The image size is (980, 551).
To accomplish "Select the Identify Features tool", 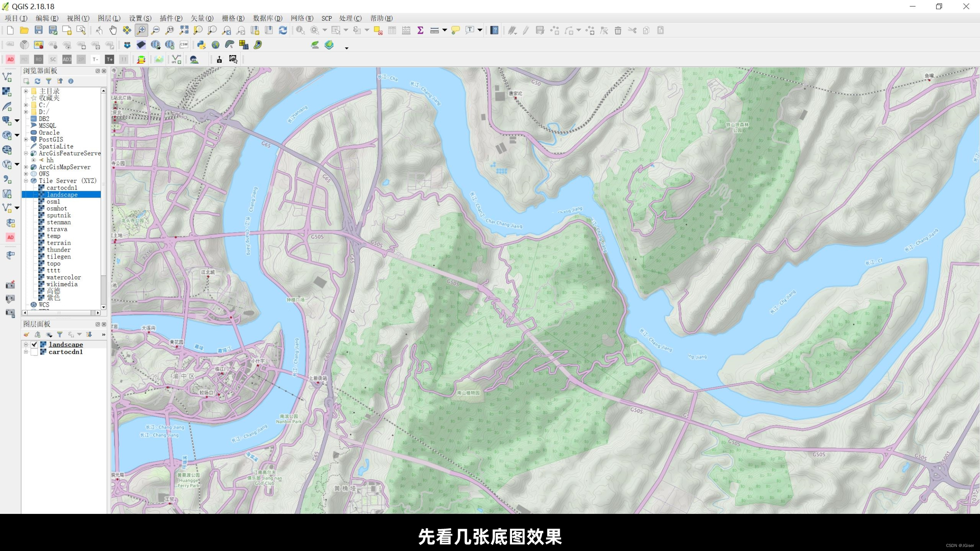I will pyautogui.click(x=300, y=30).
